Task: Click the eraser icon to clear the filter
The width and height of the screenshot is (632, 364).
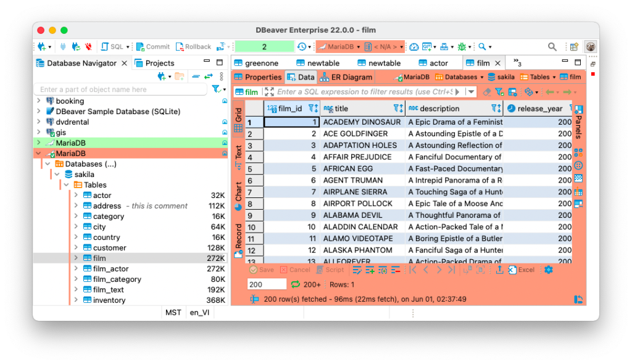Action: pos(487,93)
